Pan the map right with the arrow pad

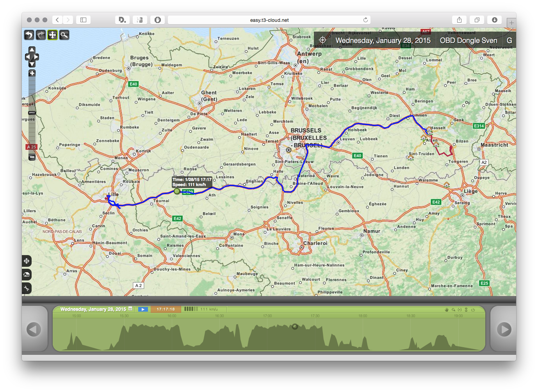click(36, 57)
